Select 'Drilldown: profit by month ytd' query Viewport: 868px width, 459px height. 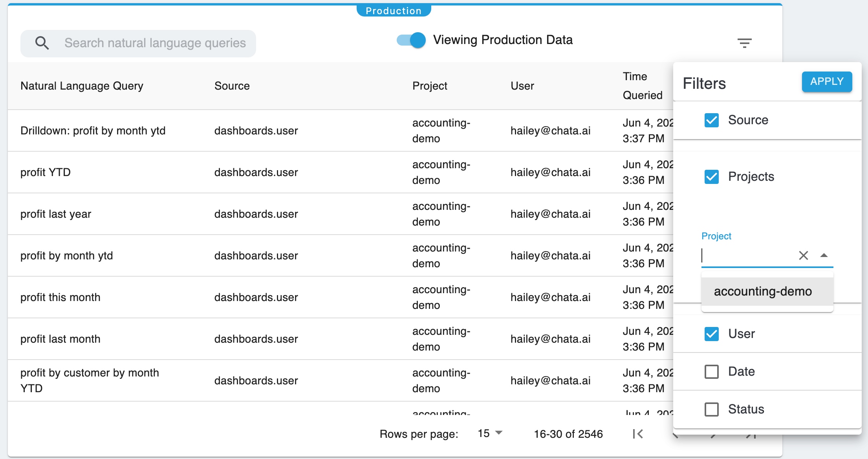click(93, 131)
